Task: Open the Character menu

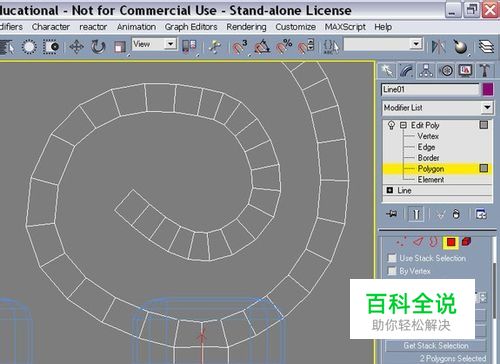Action: 51,27
